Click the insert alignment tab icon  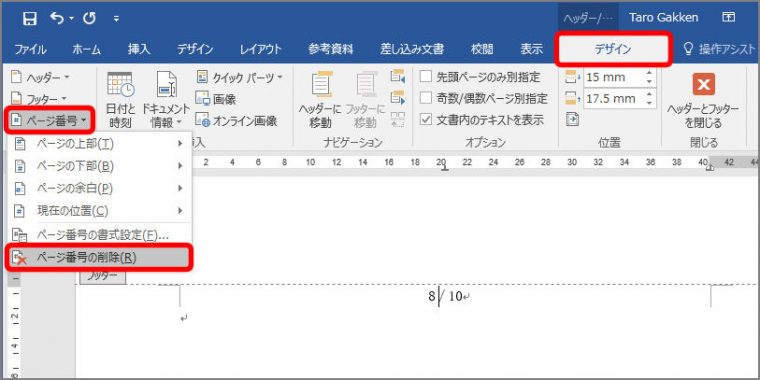(573, 119)
